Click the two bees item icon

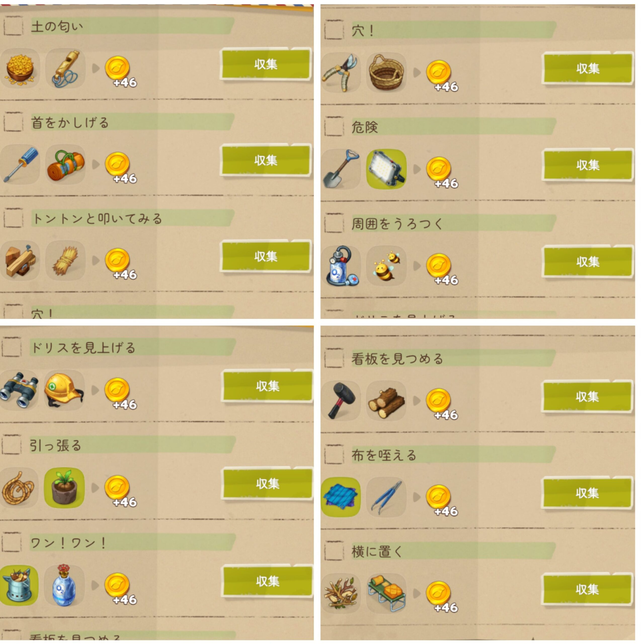[386, 266]
